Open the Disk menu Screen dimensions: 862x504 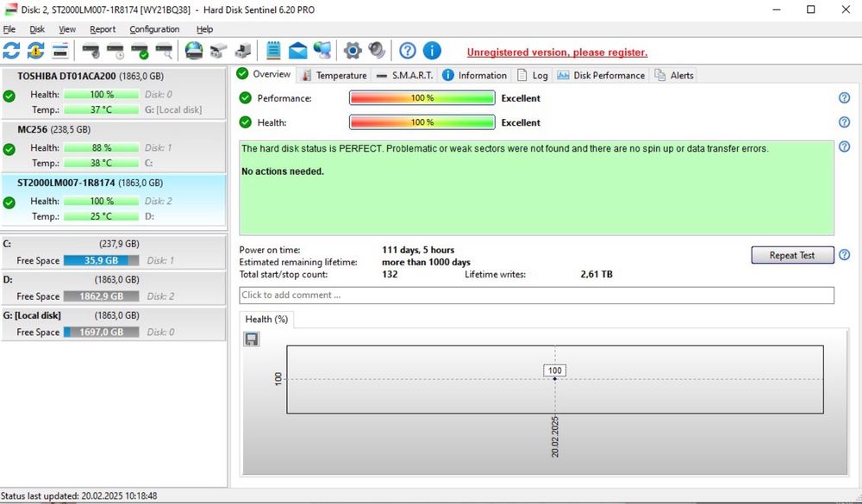point(37,29)
